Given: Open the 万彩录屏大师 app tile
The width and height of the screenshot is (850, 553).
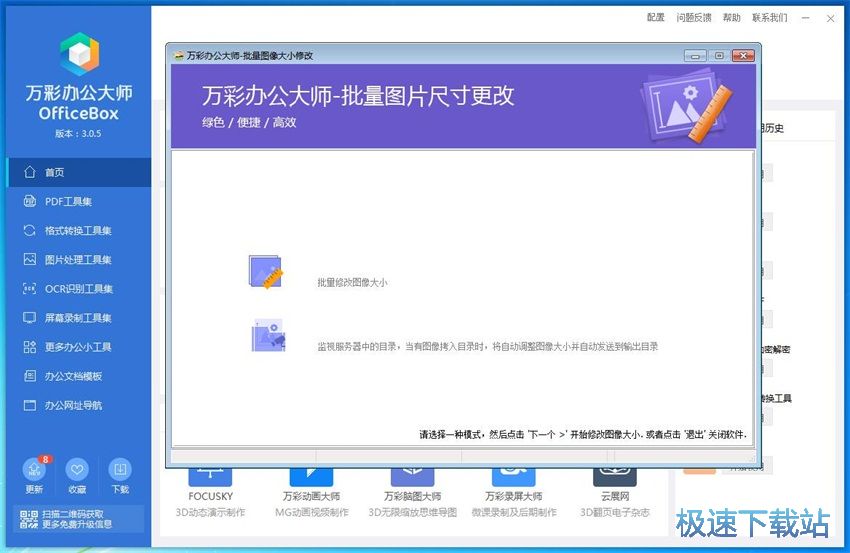Looking at the screenshot, I should [514, 492].
